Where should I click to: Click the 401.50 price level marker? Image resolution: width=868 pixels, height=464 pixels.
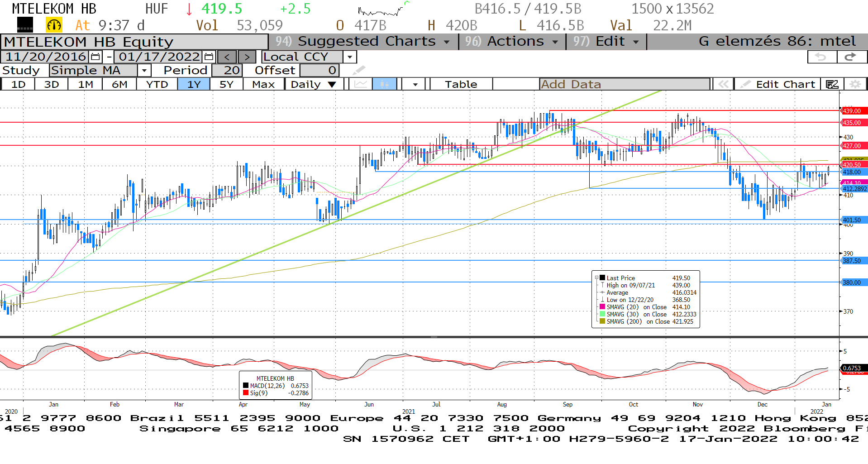(854, 220)
